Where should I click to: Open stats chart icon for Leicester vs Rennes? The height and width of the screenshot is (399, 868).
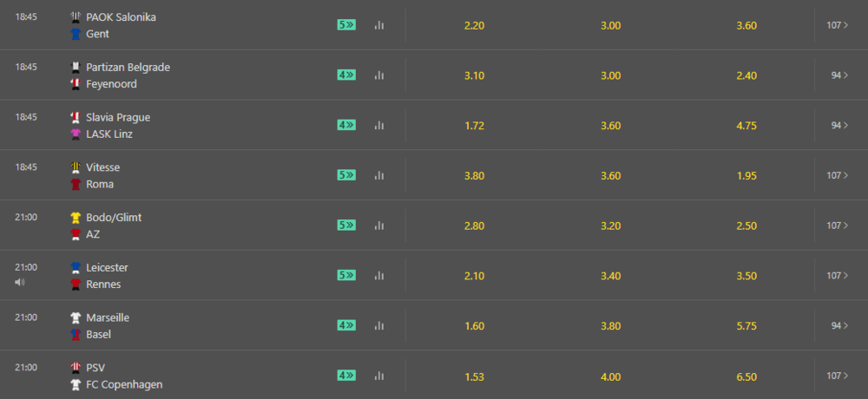click(379, 276)
